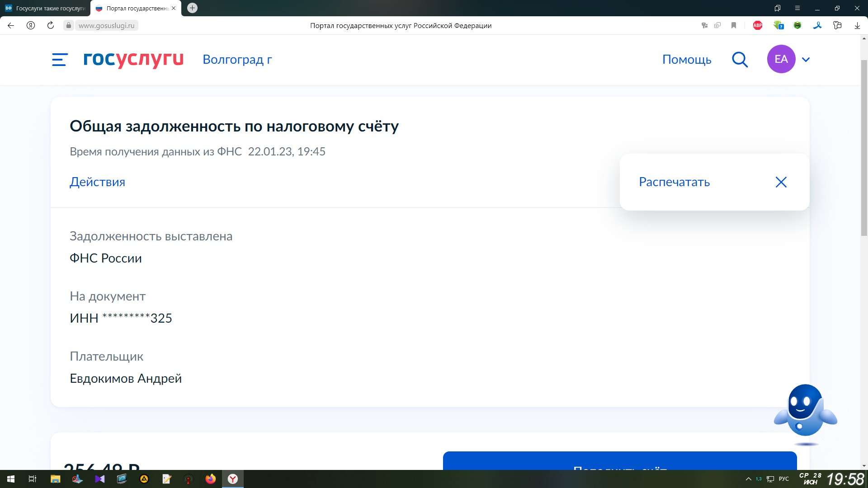The height and width of the screenshot is (488, 868).
Task: Open the Действия actions link
Action: click(97, 182)
